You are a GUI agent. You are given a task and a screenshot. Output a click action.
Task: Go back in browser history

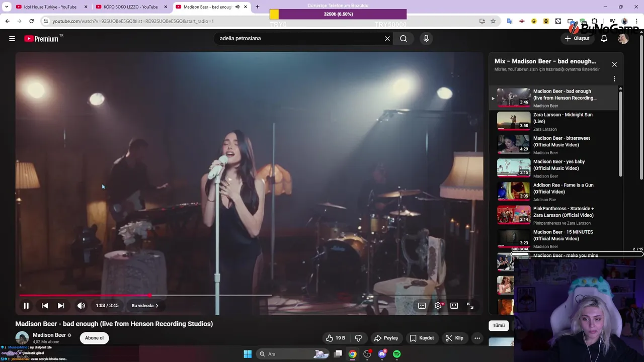[x=7, y=21]
